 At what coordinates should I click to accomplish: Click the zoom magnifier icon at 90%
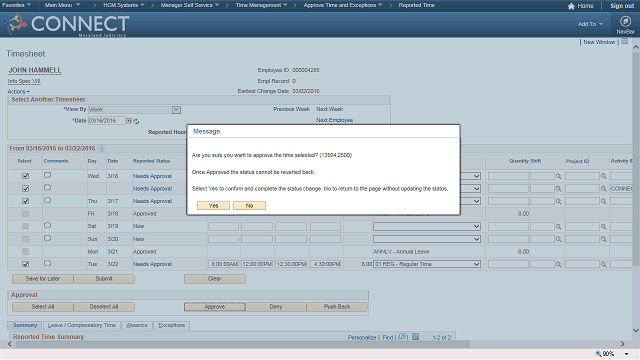(x=598, y=353)
